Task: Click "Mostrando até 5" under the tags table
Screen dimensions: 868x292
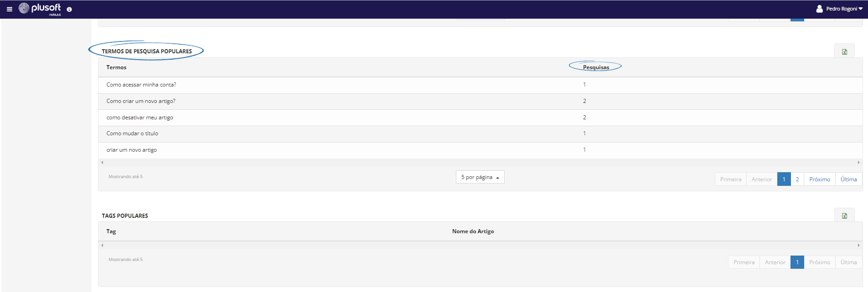Action: point(125,260)
